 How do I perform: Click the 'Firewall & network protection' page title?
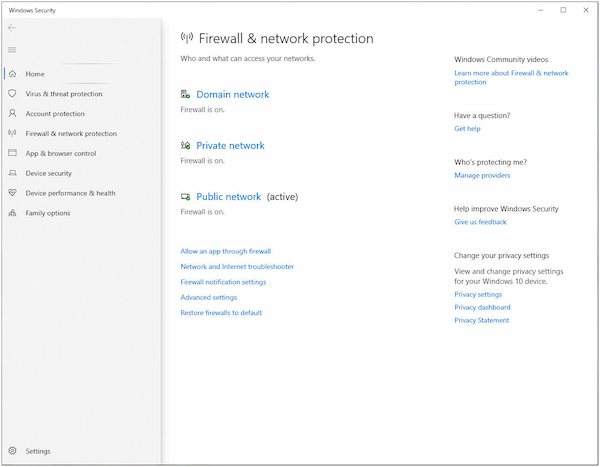[x=286, y=38]
